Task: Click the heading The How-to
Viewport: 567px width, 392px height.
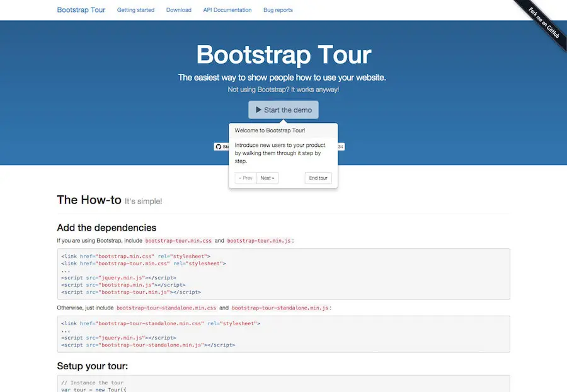Action: tap(87, 200)
